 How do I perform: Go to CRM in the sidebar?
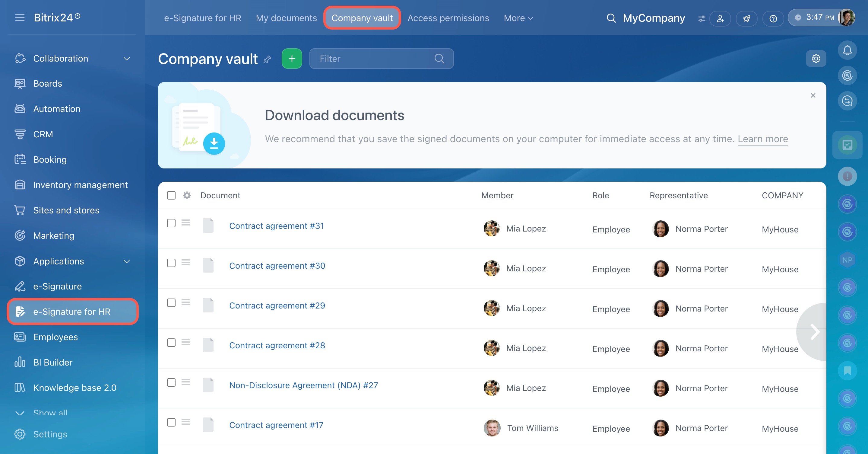(x=43, y=134)
